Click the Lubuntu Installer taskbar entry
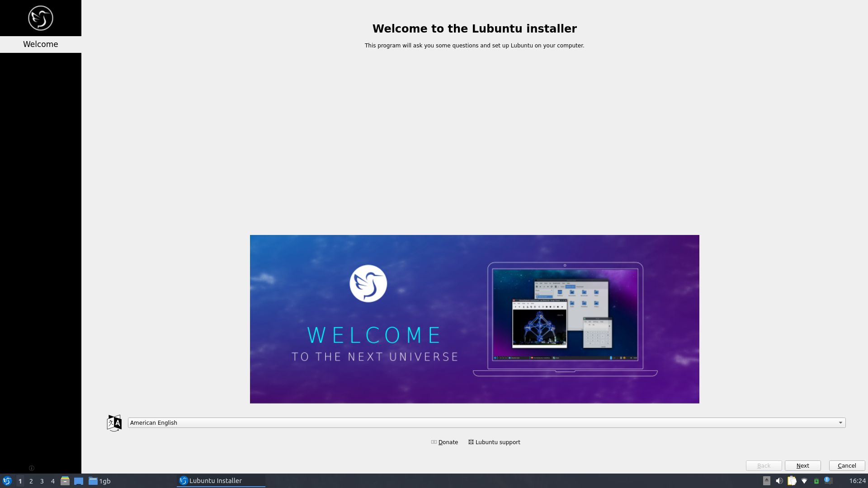 pyautogui.click(x=221, y=481)
